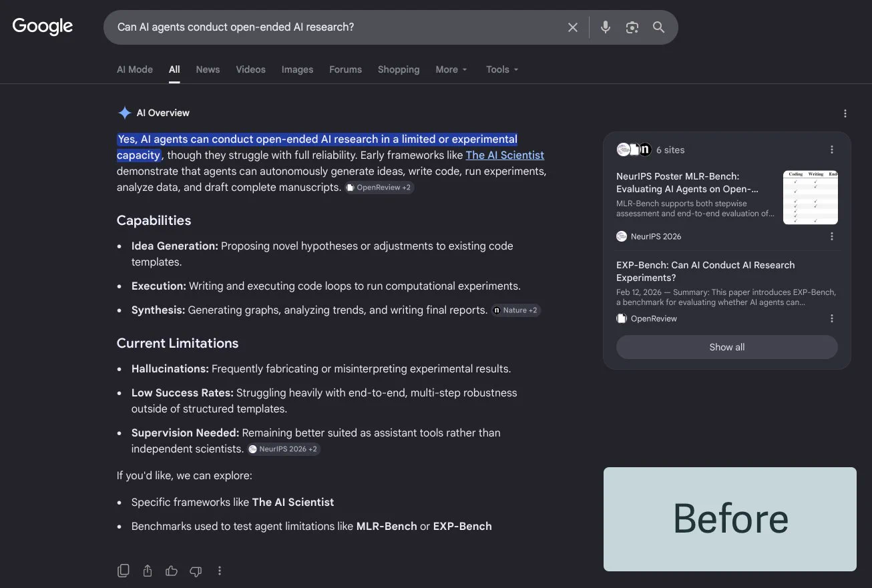Click the 'Capabilities' heading
Screen dimensions: 872x588
coord(154,220)
